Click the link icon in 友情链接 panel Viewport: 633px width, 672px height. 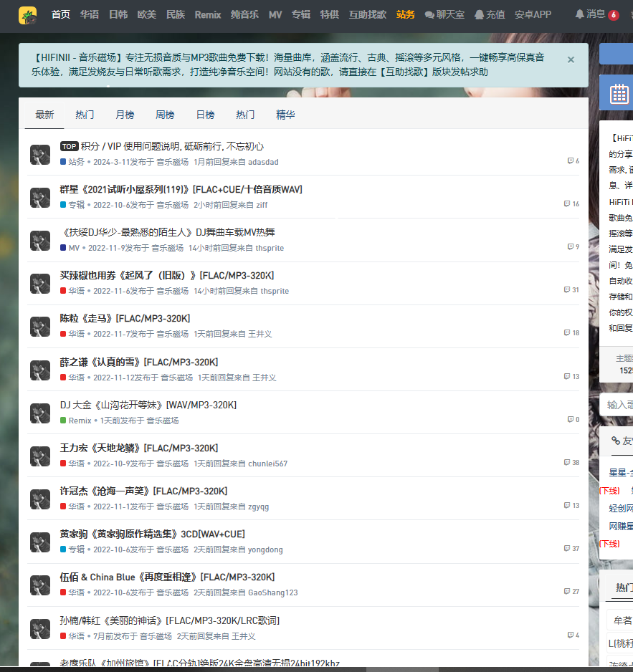coord(616,440)
